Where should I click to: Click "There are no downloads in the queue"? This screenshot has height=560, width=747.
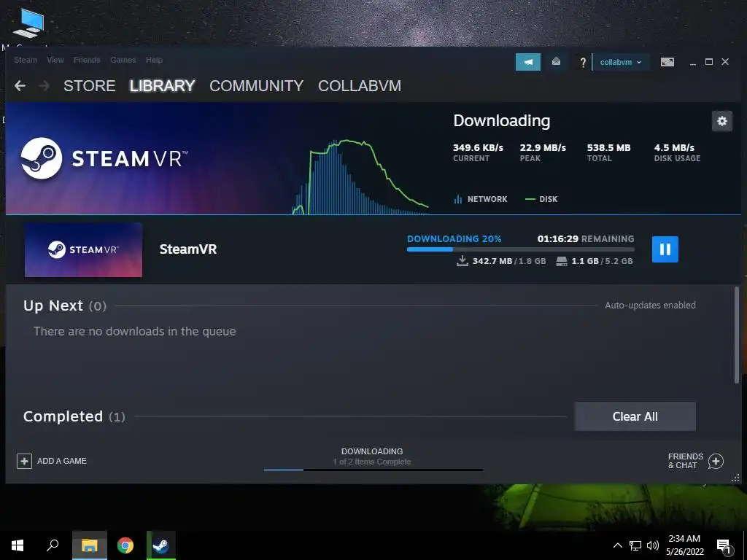135,331
